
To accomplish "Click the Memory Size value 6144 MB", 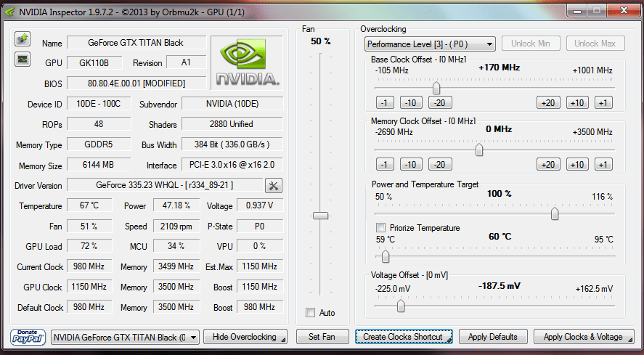I will click(x=99, y=165).
